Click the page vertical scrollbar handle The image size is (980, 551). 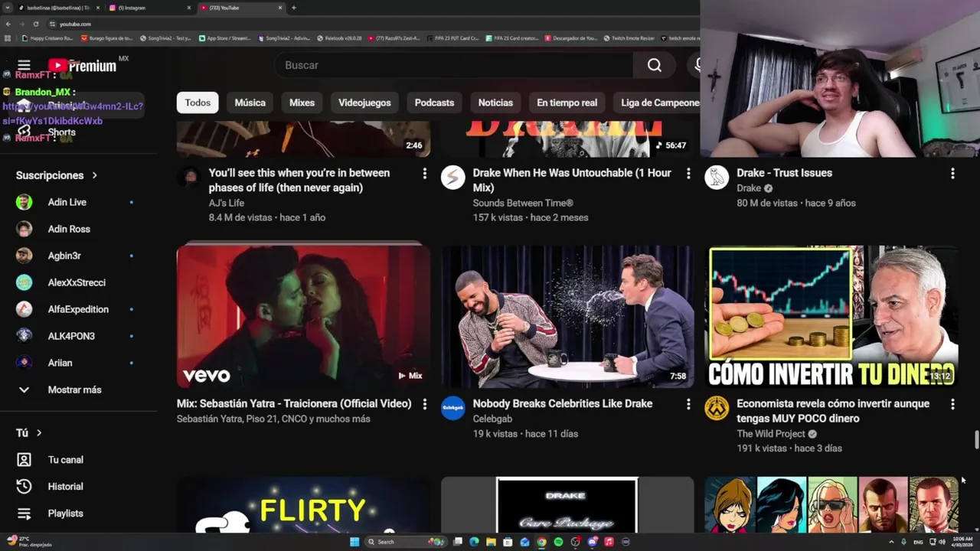(x=976, y=441)
